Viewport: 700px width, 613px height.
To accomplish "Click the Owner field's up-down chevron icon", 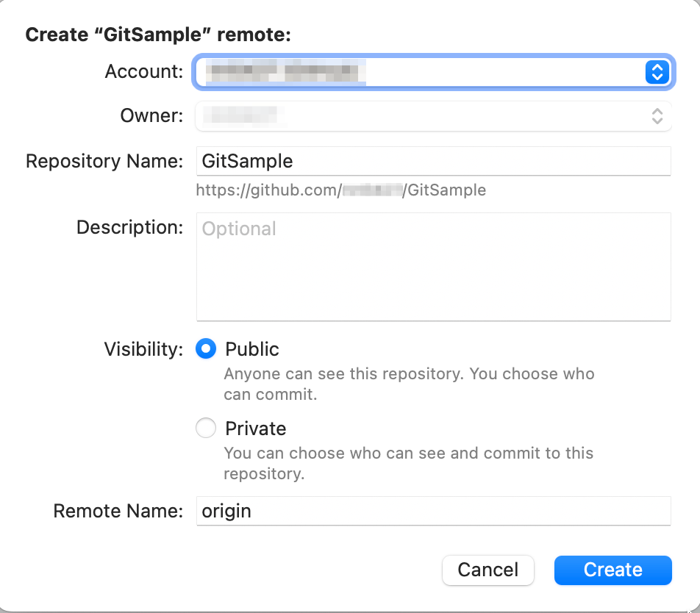I will point(657,116).
